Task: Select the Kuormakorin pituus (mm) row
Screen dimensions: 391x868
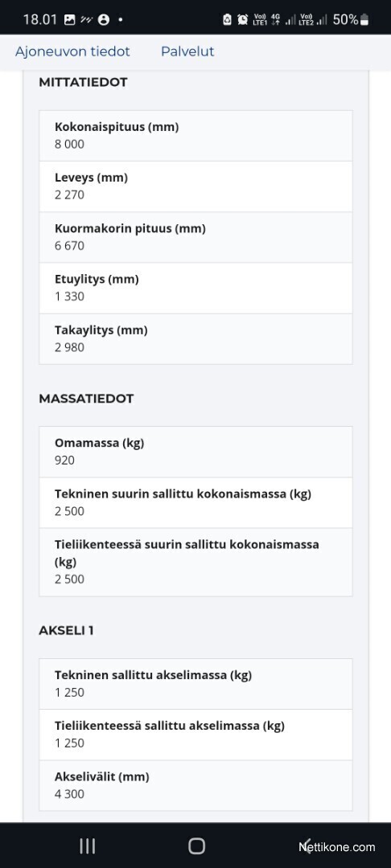Action: (x=195, y=237)
